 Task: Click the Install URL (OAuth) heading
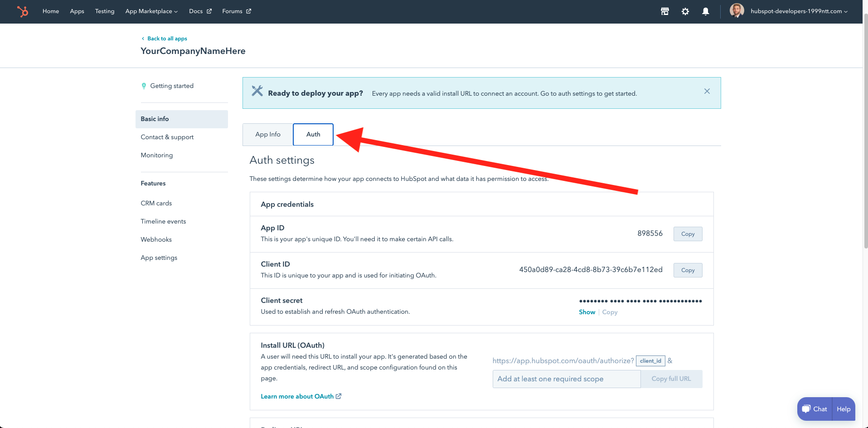click(293, 345)
